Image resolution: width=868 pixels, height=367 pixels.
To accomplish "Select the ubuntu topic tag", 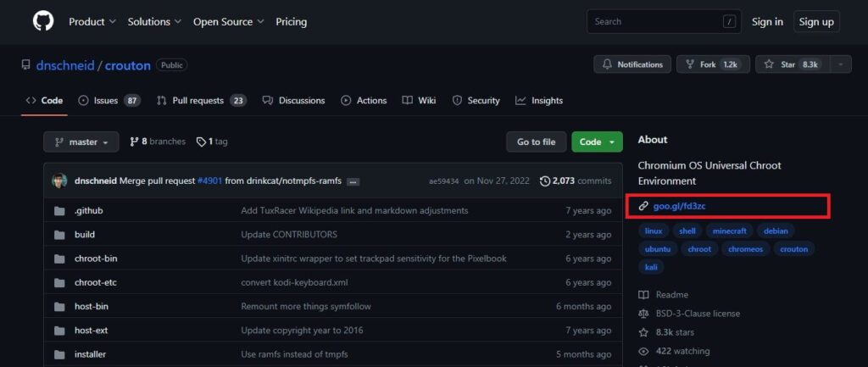I will (x=658, y=249).
